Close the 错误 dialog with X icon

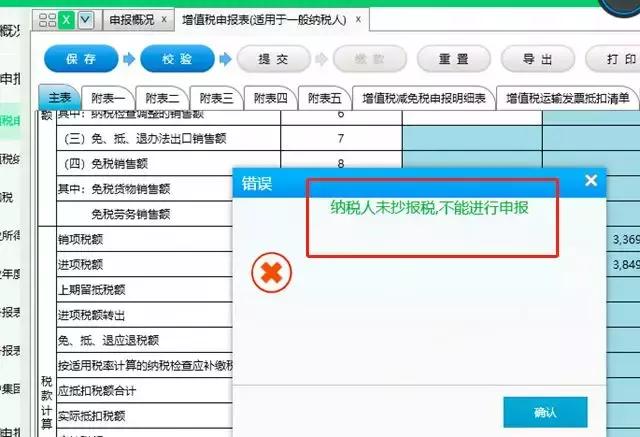591,180
